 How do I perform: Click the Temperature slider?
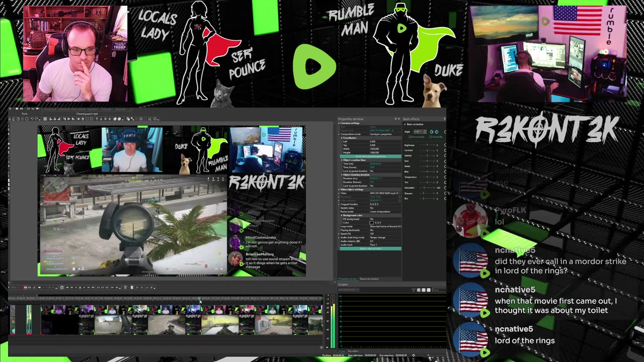click(427, 177)
